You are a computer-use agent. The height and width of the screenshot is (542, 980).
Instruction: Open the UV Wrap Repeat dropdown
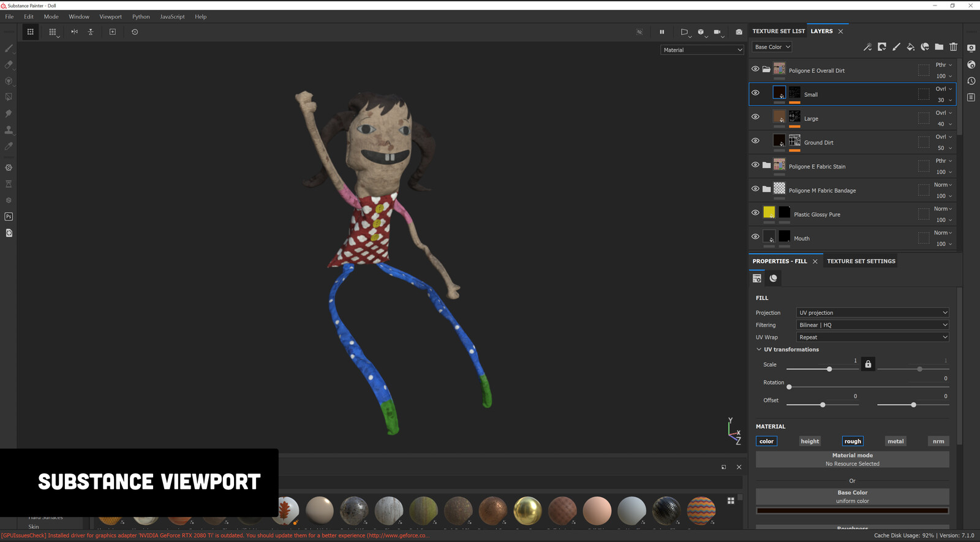(873, 337)
